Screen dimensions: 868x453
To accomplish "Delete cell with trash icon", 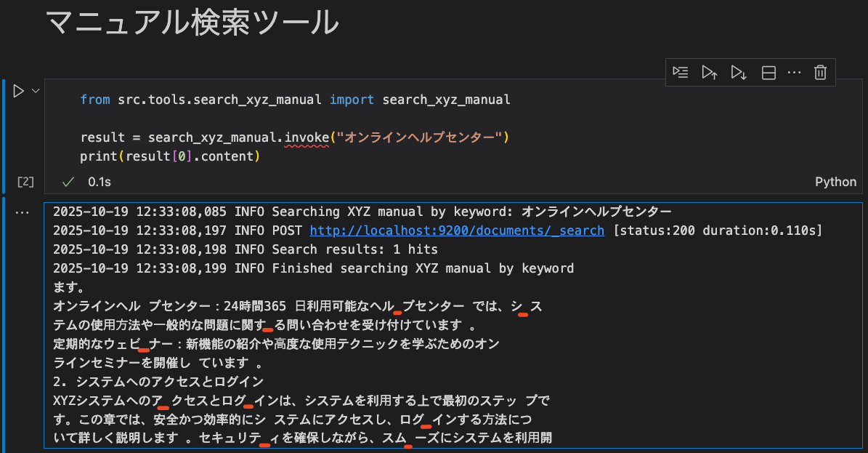I will tap(820, 72).
